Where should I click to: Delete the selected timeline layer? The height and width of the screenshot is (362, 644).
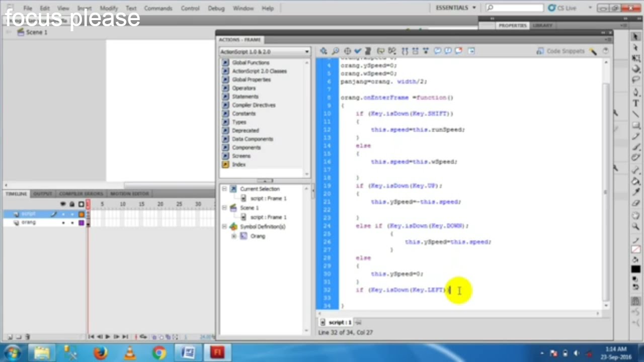coord(28,337)
